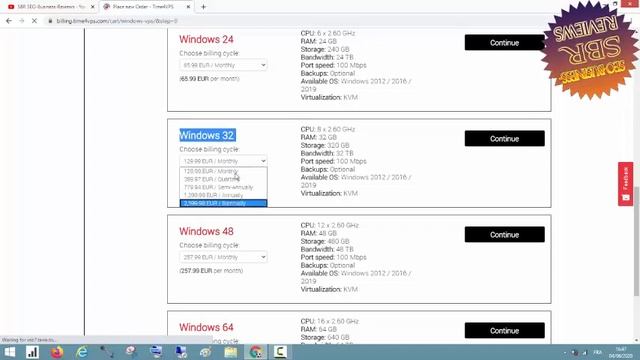Click Continue for the Windows 32 plan
This screenshot has width=640, height=360.
pos(504,138)
